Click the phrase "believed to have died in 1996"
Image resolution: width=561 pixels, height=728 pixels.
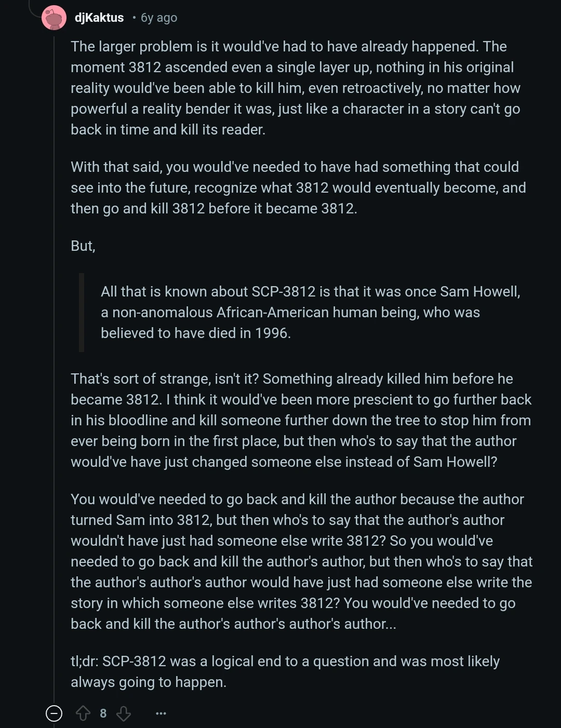[195, 333]
